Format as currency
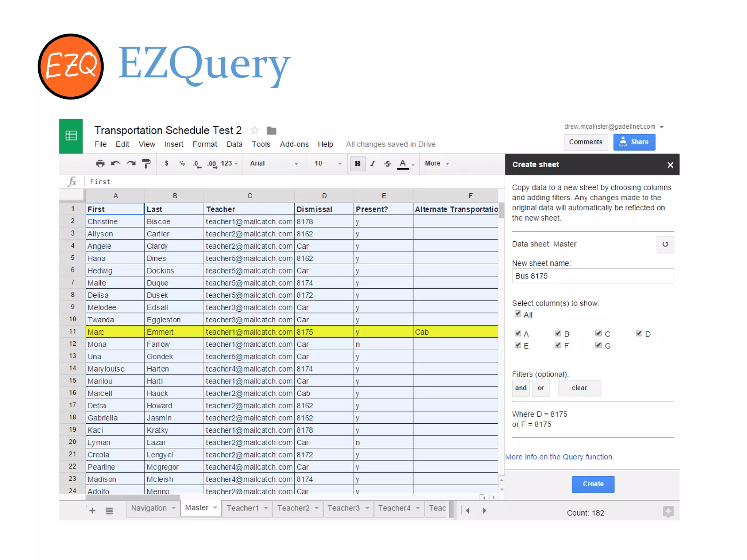The height and width of the screenshot is (560, 747). point(167,163)
